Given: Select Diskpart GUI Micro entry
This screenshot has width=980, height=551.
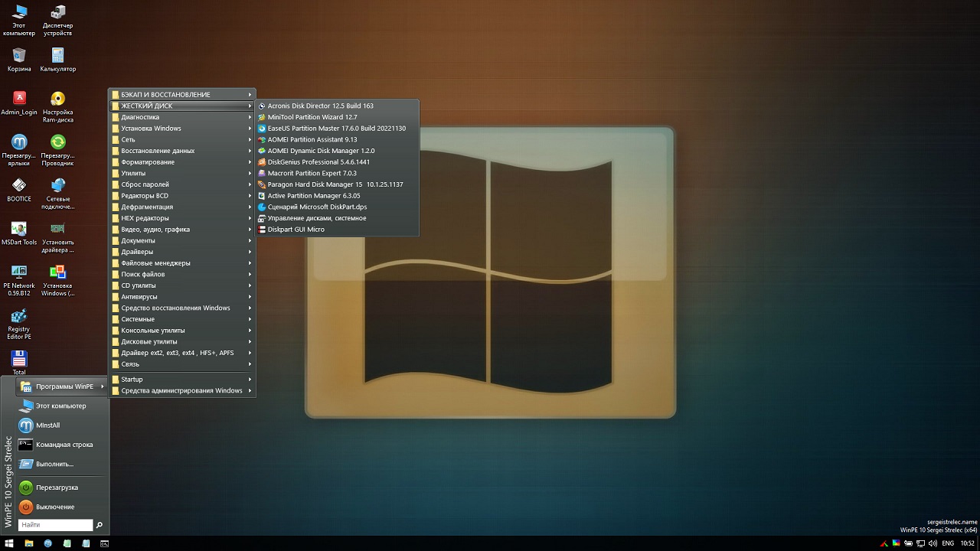Looking at the screenshot, I should point(296,229).
